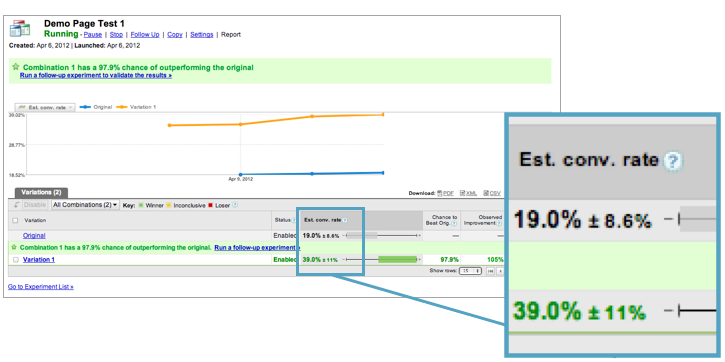Image resolution: width=725 pixels, height=362 pixels.
Task: Open the Follow Up link
Action: pyautogui.click(x=145, y=35)
